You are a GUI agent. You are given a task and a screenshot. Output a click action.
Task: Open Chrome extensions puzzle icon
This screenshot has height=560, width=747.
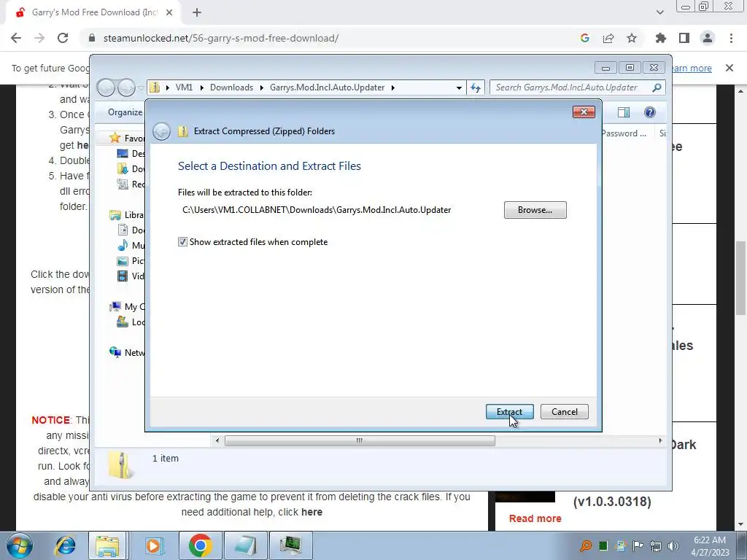[x=661, y=38]
